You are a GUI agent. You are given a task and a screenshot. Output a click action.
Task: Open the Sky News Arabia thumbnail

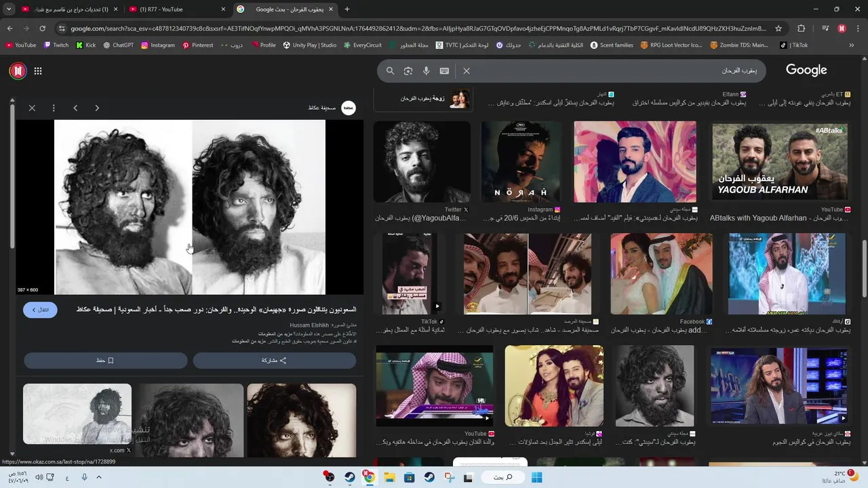point(779,386)
